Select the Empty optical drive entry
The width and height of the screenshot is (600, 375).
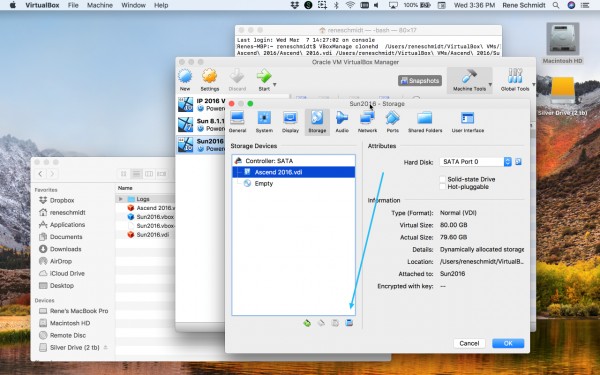tap(293, 183)
